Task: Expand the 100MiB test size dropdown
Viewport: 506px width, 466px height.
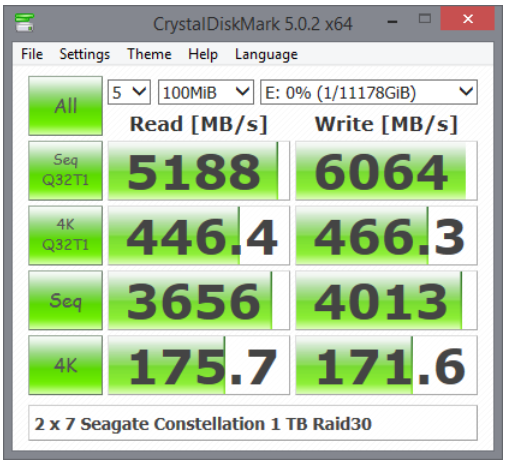Action: [x=206, y=92]
